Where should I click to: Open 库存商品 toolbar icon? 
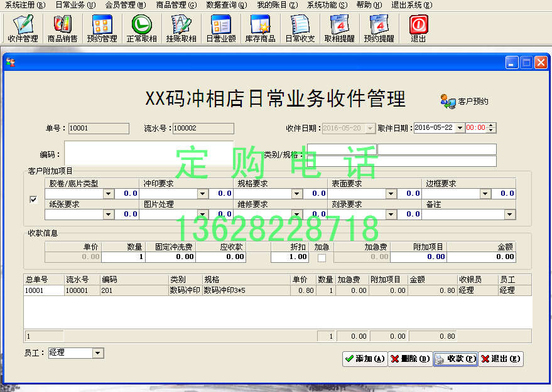point(260,28)
